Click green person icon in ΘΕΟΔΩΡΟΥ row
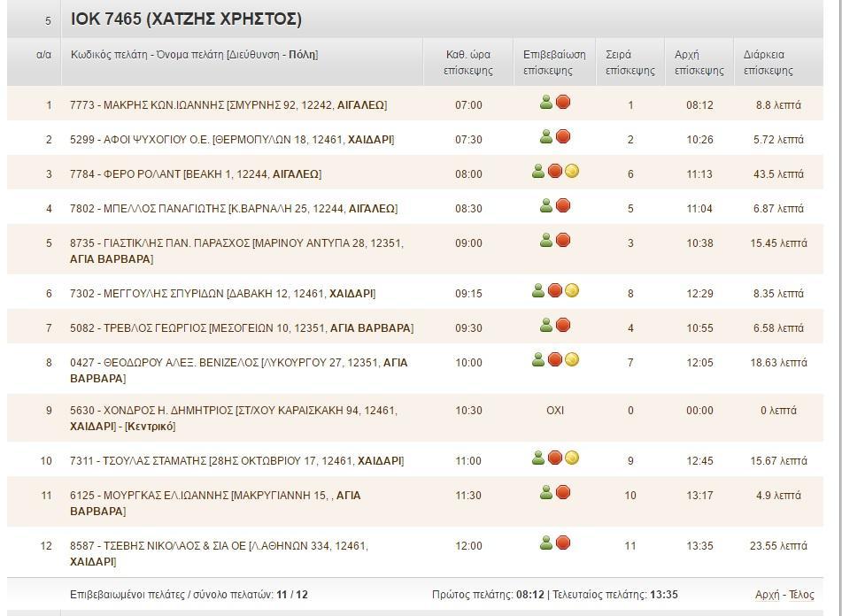Screen dimensions: 842x616 pyautogui.click(x=538, y=359)
